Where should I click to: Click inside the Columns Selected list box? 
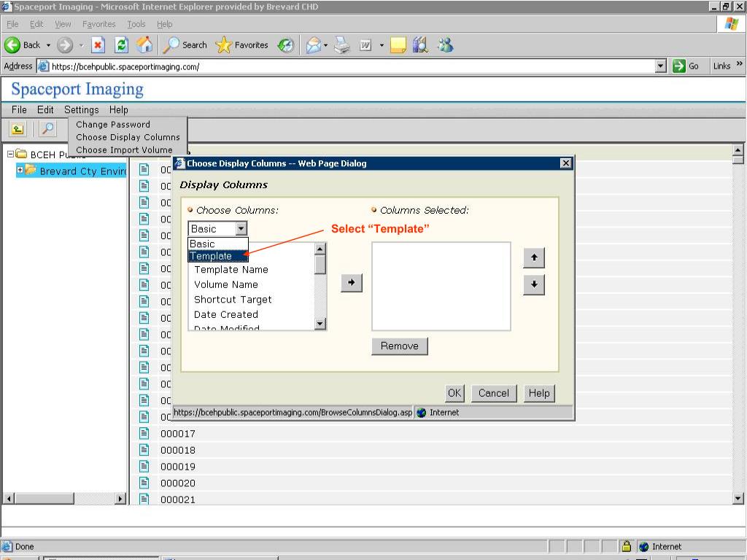[x=441, y=286]
